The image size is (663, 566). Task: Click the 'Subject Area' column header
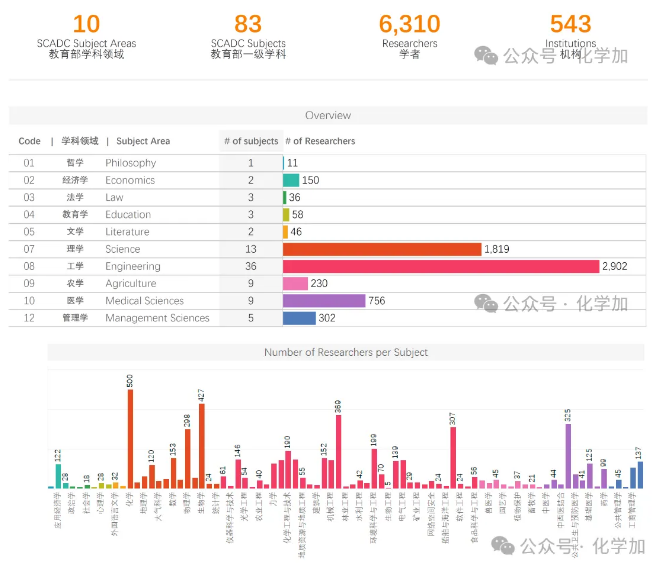143,141
